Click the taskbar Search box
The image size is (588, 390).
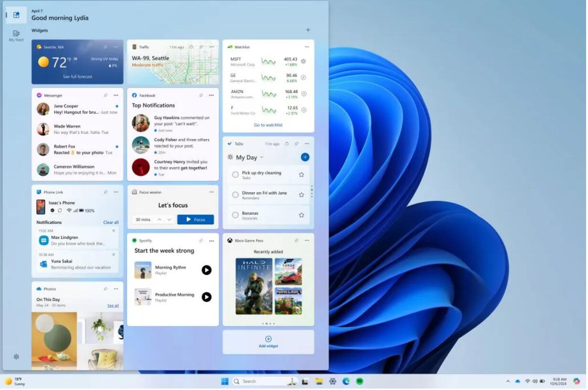coord(266,382)
